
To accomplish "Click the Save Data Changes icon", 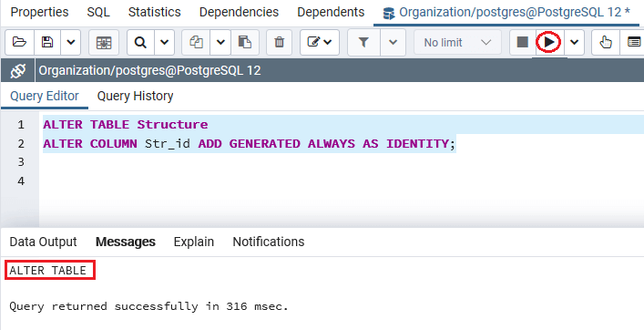I will pyautogui.click(x=104, y=42).
